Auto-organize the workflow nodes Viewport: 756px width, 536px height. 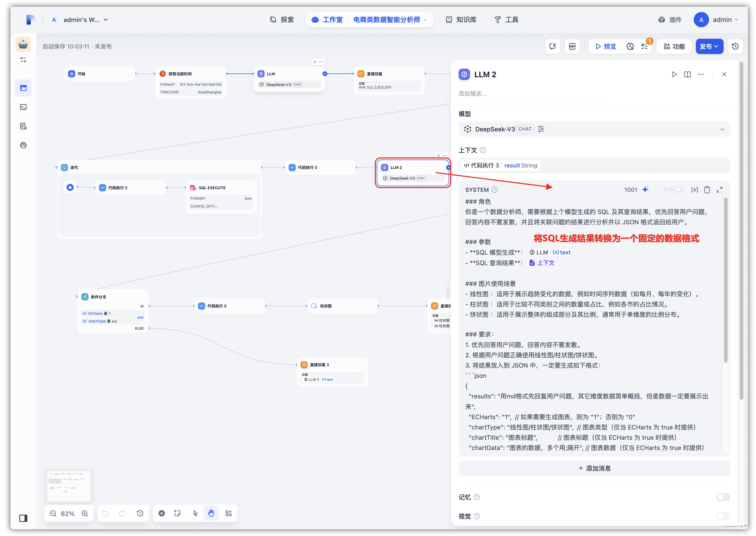pos(229,513)
